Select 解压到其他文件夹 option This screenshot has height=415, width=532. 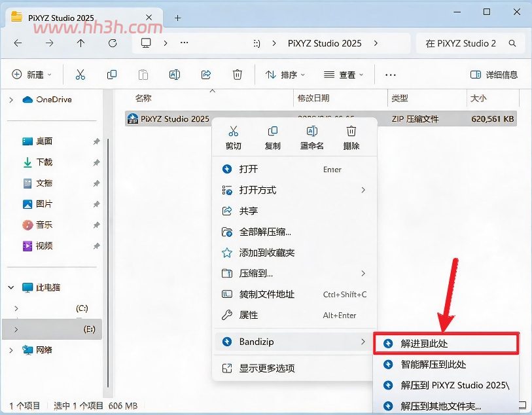point(446,406)
